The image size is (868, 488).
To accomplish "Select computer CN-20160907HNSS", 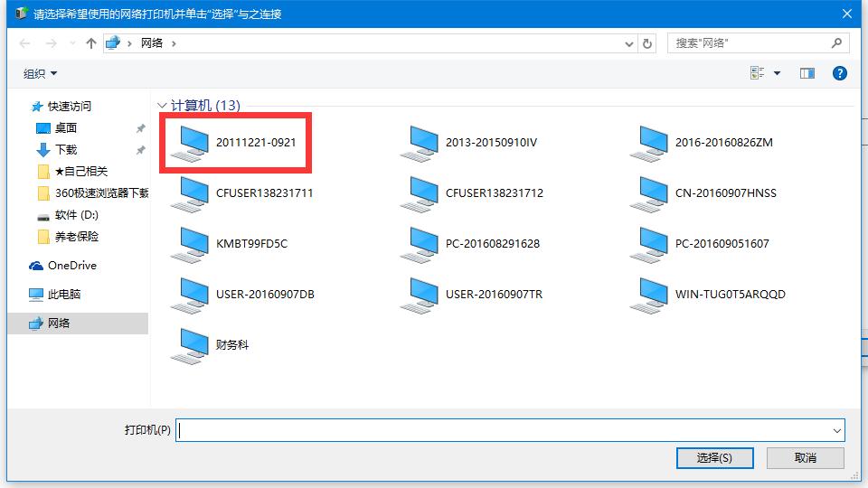I will [703, 193].
